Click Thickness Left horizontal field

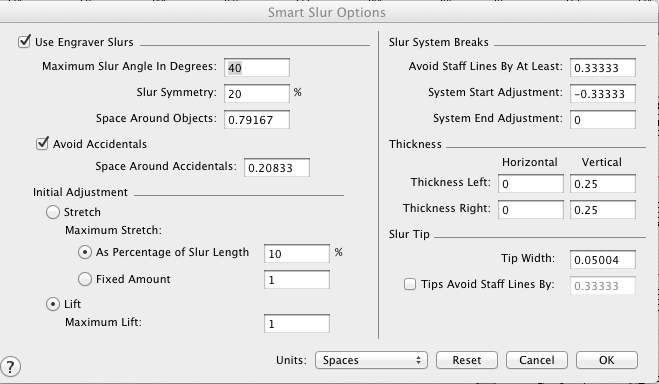tap(531, 184)
